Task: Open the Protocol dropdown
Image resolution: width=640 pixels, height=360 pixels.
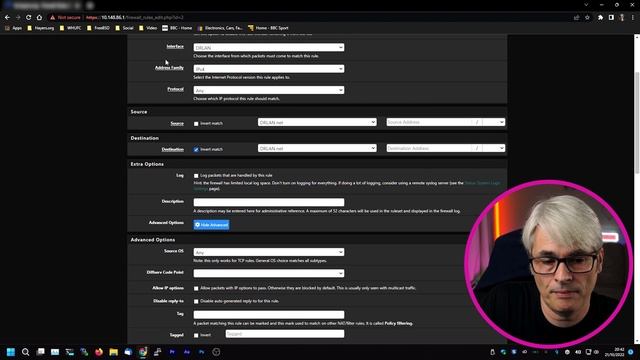Action: tap(269, 90)
